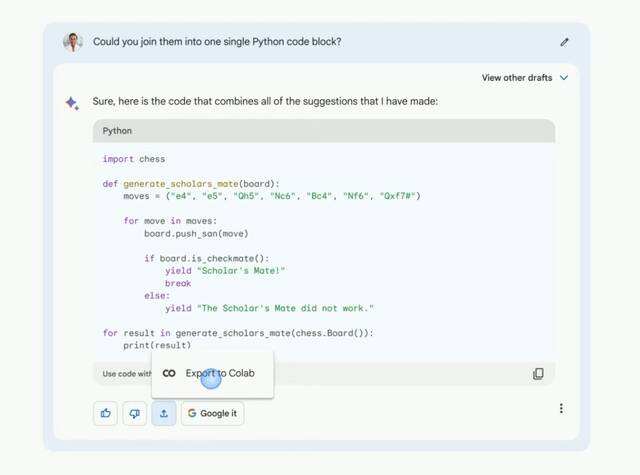Click the 'def generate_scholars_mate(board):' line
The width and height of the screenshot is (640, 475).
(191, 184)
